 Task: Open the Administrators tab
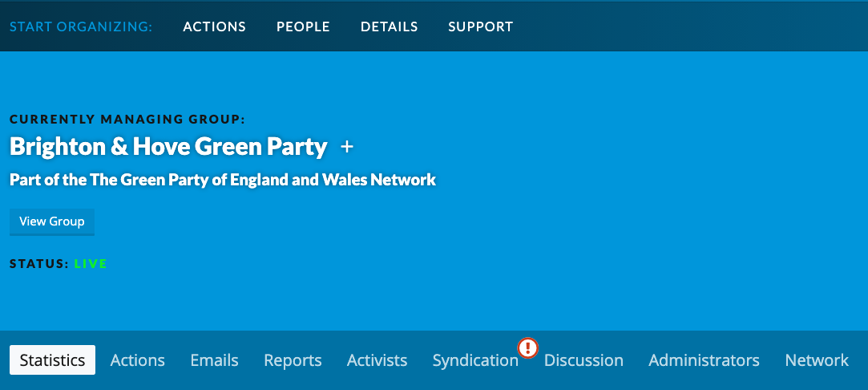point(704,360)
